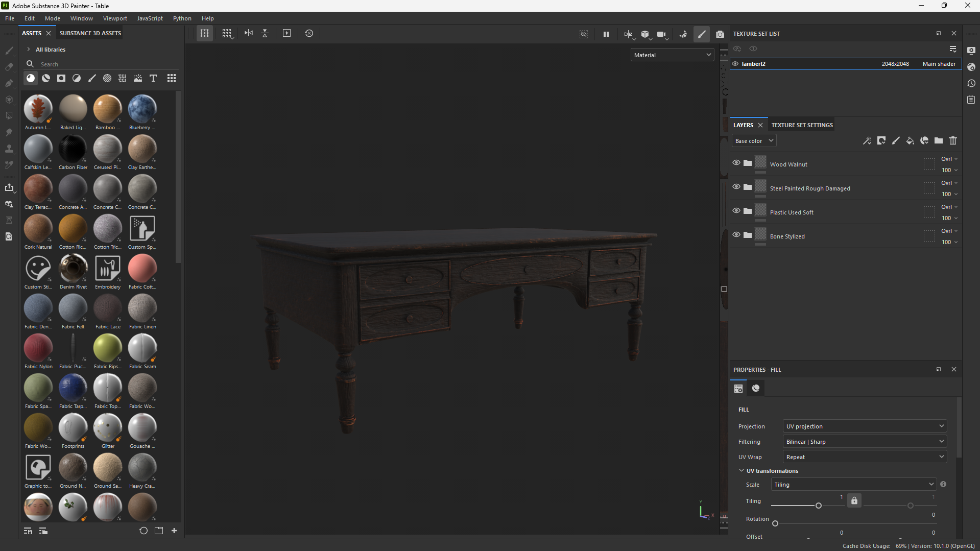Screen dimensions: 980x551
Task: Open the assets grid view options
Action: pyautogui.click(x=172, y=78)
